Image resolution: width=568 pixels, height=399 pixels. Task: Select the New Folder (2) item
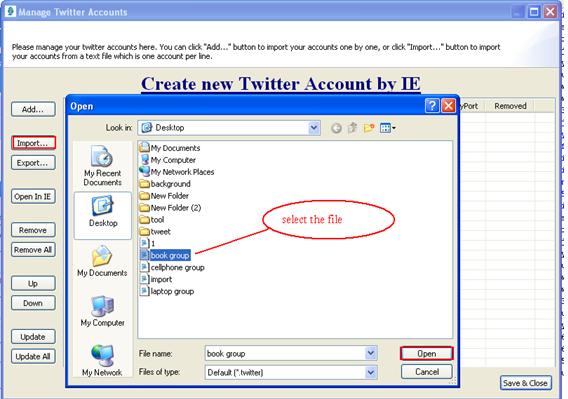171,208
